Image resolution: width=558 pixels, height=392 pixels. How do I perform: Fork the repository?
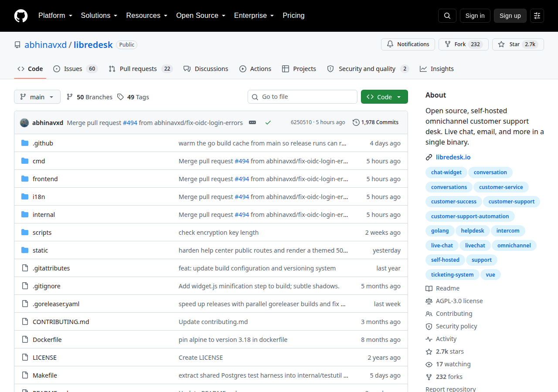463,44
